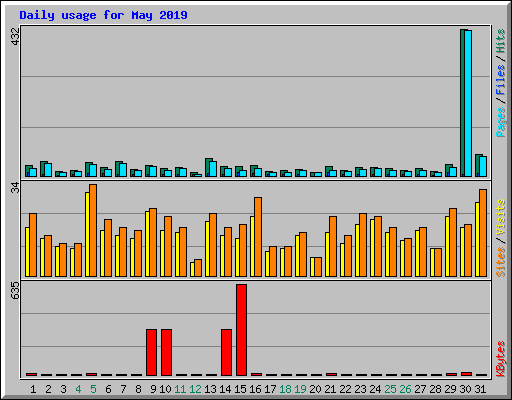Viewport: 512px width, 400px height.
Task: Click the yellow sites bar for day 5
Action: 87,234
